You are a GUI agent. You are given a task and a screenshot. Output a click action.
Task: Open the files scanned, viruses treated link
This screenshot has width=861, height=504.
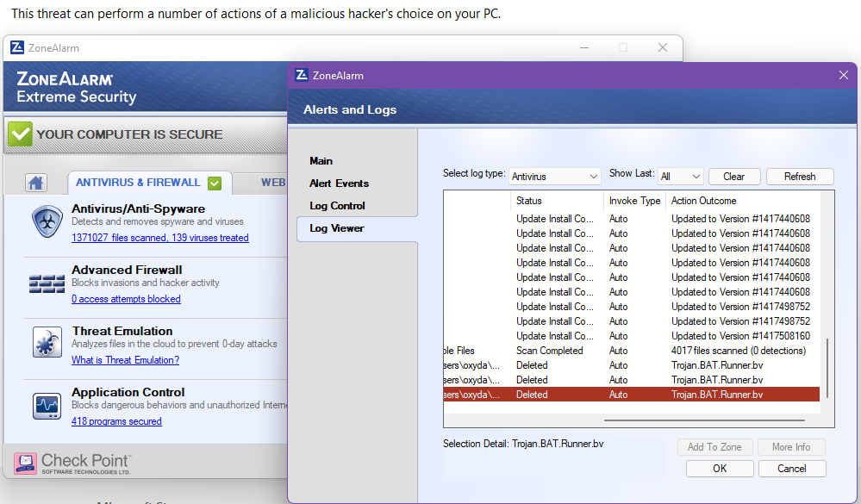click(159, 238)
